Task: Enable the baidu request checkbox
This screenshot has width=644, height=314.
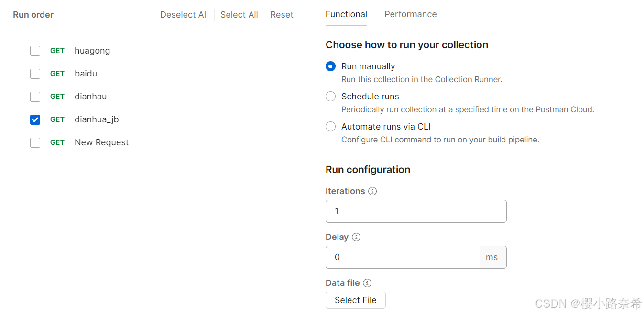Action: tap(35, 74)
